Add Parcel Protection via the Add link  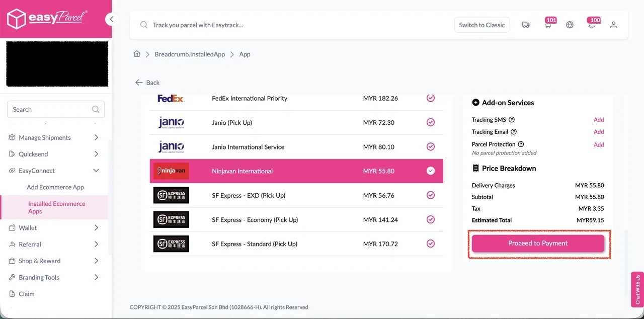(598, 144)
